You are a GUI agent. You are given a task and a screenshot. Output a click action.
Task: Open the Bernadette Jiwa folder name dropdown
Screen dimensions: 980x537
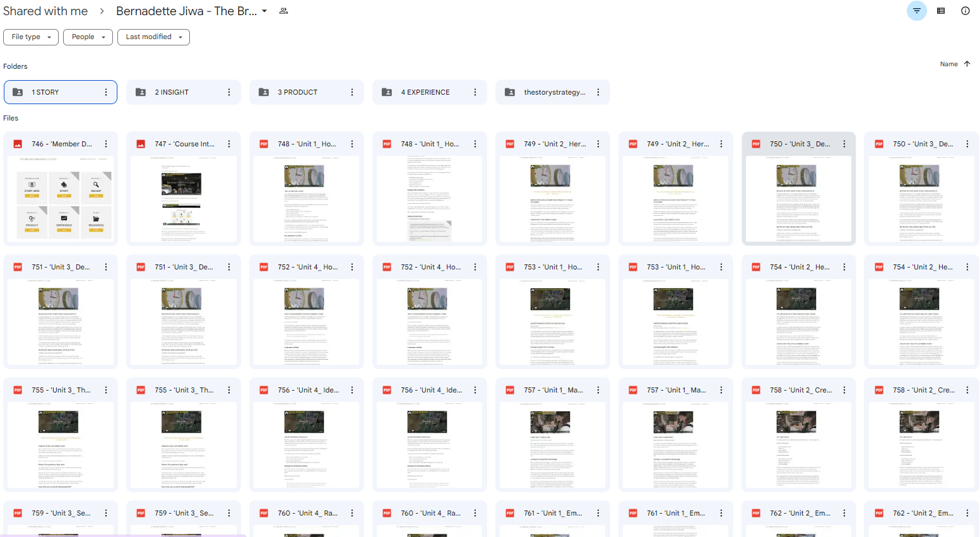[x=264, y=11]
